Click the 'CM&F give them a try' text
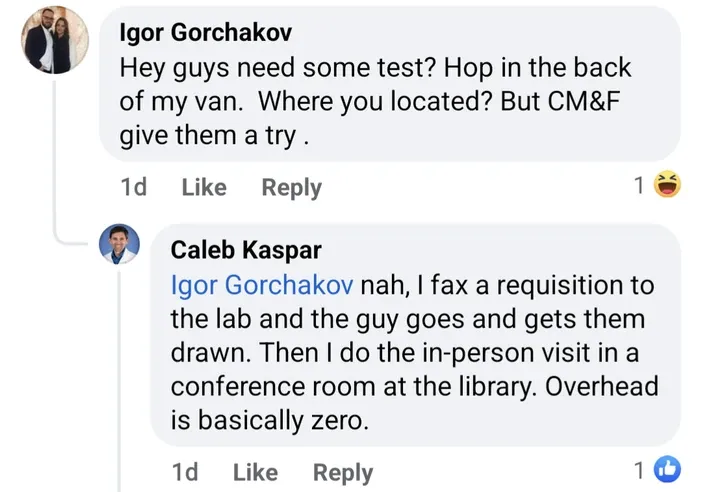The width and height of the screenshot is (702, 492). [x=370, y=118]
